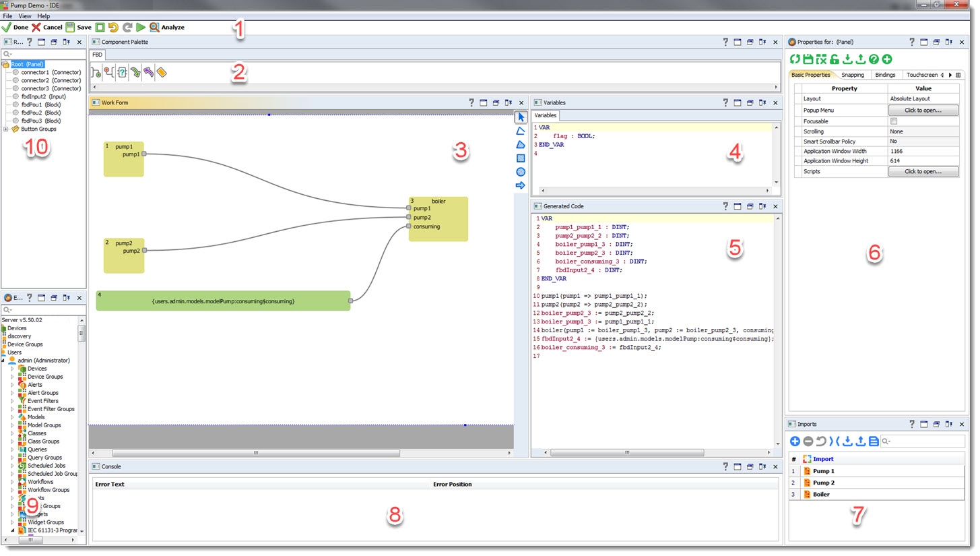The image size is (980, 556).
Task: Switch to the Snapping tab
Action: pos(853,75)
